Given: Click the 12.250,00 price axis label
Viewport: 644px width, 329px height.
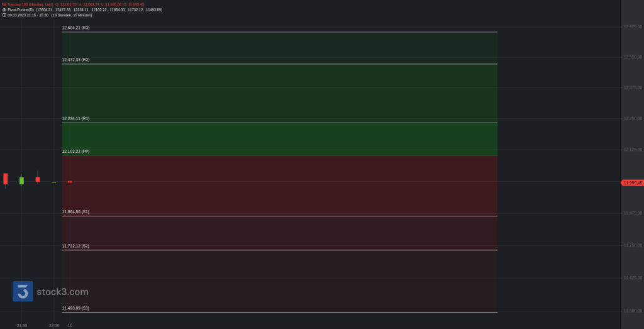Looking at the screenshot, I should tap(633, 119).
